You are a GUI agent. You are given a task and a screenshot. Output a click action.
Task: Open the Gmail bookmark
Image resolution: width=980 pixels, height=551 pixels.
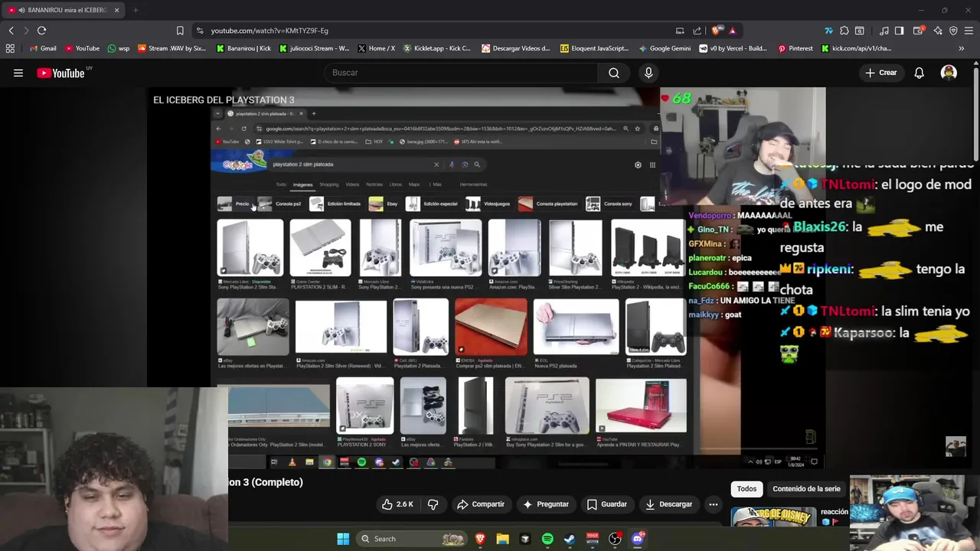[x=42, y=48]
